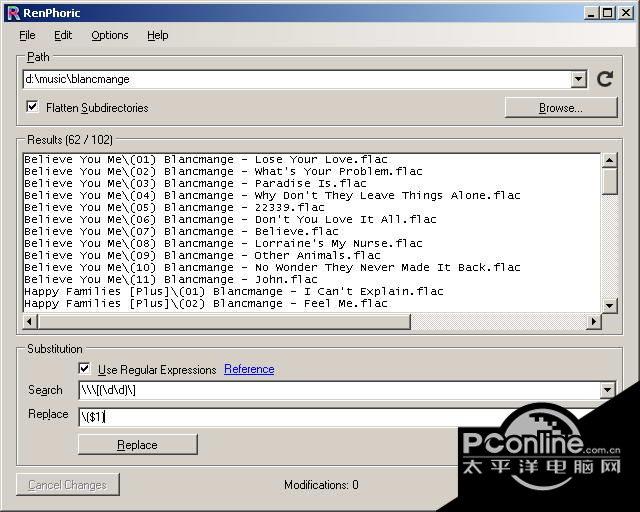Select the 22339.flac row
Screen dimensions: 640x512
[x=312, y=207]
